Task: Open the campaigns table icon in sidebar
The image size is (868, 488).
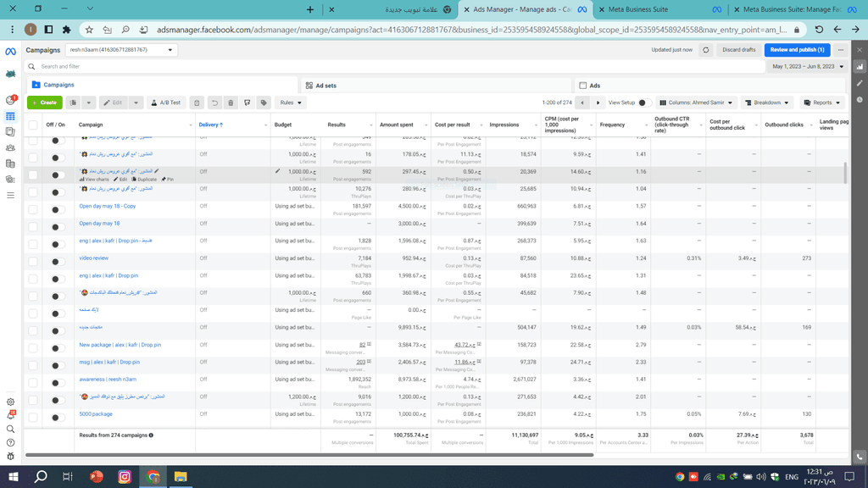Action: coord(10,116)
